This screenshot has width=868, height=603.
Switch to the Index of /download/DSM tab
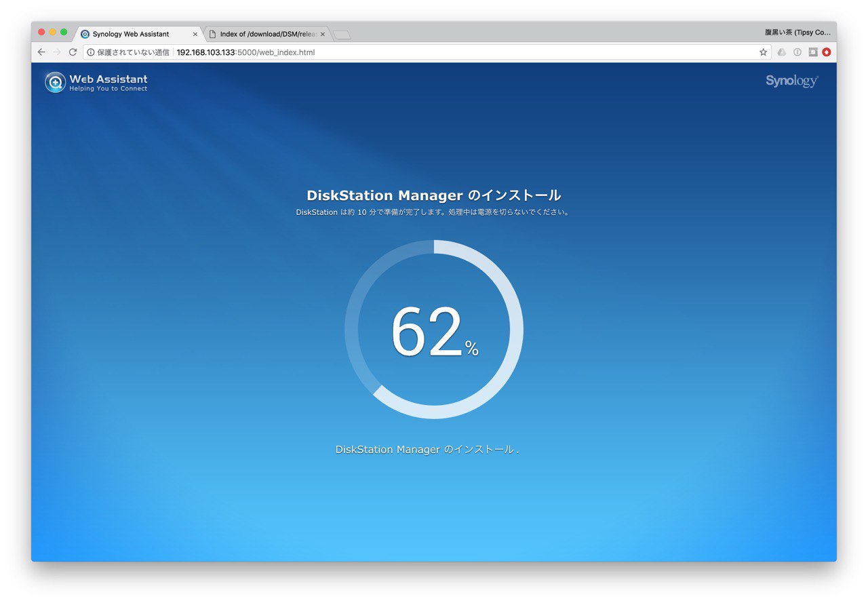267,34
